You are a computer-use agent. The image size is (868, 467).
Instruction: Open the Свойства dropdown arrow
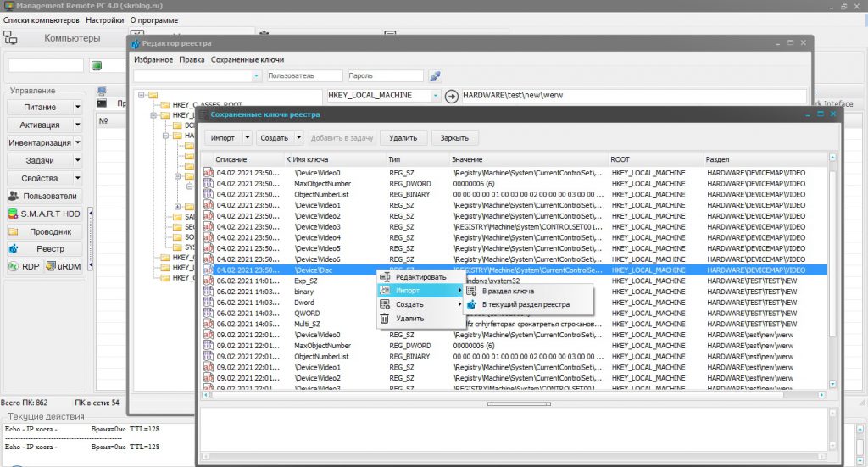tap(77, 178)
